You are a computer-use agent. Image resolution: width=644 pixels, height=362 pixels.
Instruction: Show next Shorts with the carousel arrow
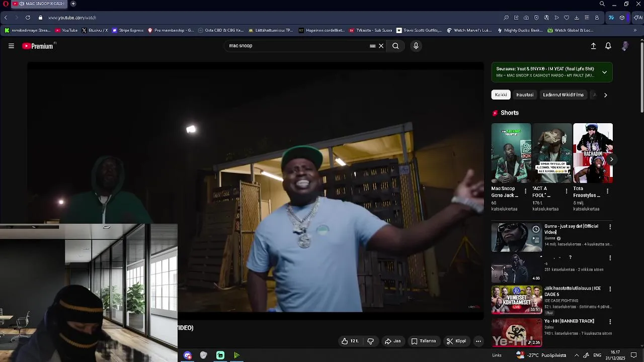611,159
